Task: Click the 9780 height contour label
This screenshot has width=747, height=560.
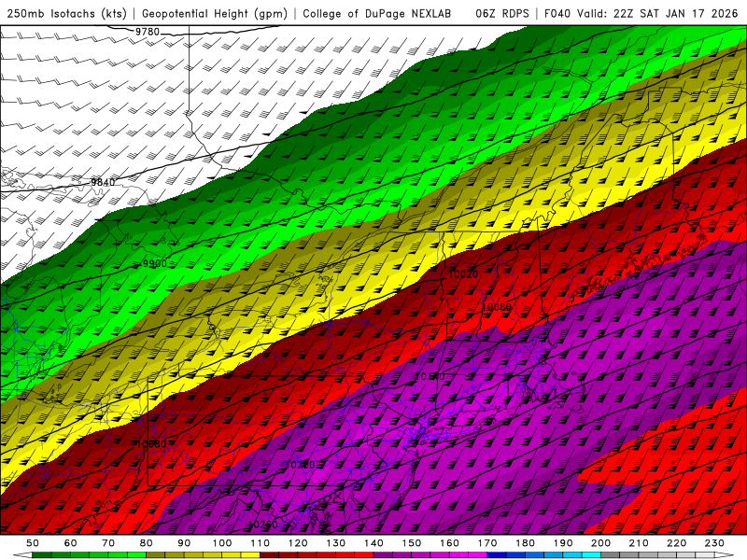Action: point(148,32)
